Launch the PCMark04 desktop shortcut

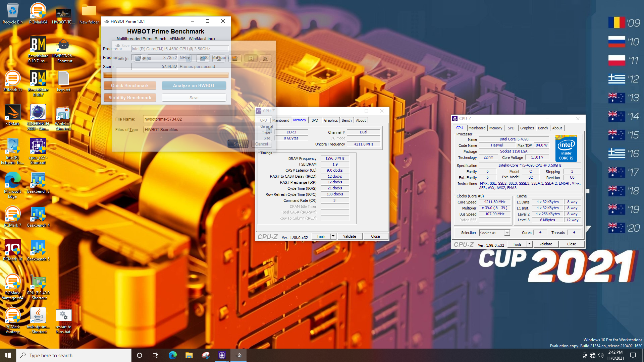[38, 13]
